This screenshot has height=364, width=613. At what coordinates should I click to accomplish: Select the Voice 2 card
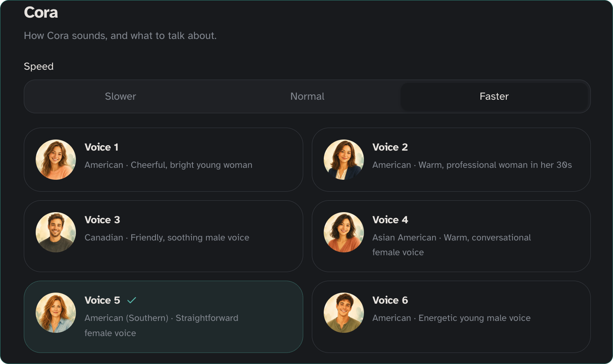click(451, 160)
